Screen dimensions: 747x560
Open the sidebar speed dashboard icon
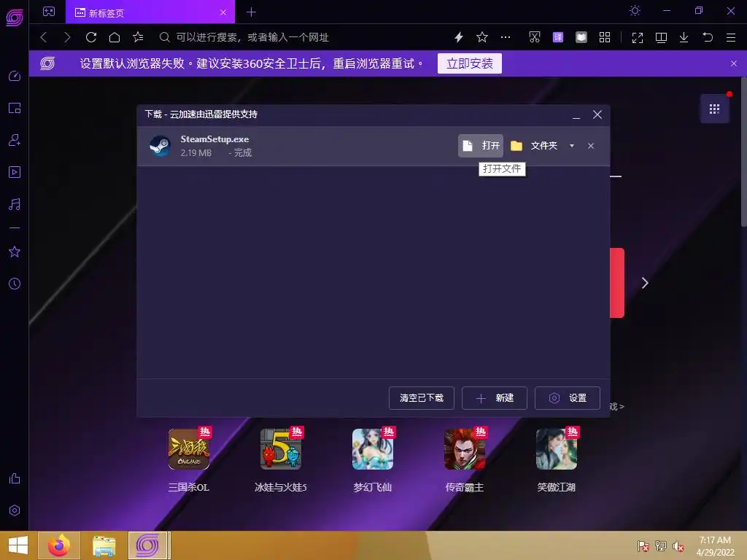tap(15, 76)
